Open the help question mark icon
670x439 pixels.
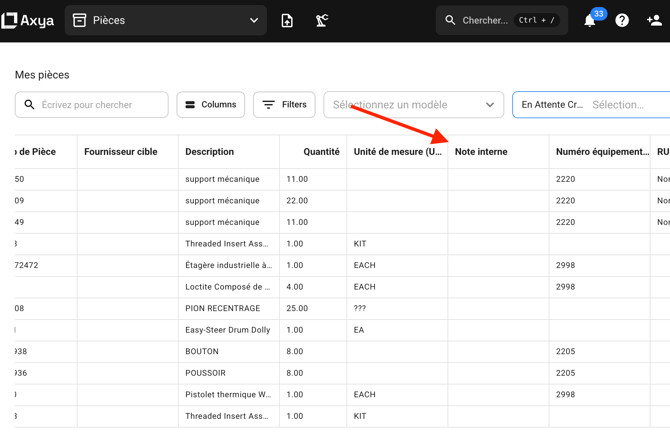tap(622, 21)
